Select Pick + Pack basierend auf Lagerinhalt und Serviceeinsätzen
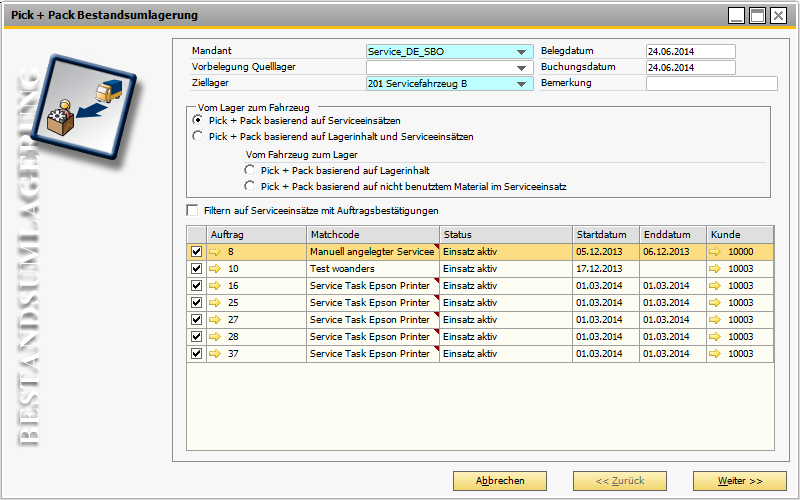The width and height of the screenshot is (800, 500). click(197, 136)
